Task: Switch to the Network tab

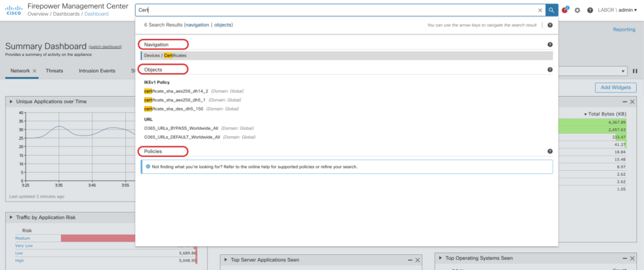Action: pyautogui.click(x=20, y=70)
